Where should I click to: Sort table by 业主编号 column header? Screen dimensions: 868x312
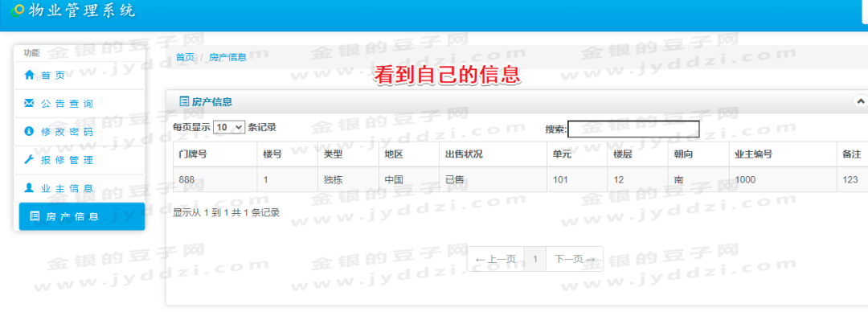(x=783, y=154)
